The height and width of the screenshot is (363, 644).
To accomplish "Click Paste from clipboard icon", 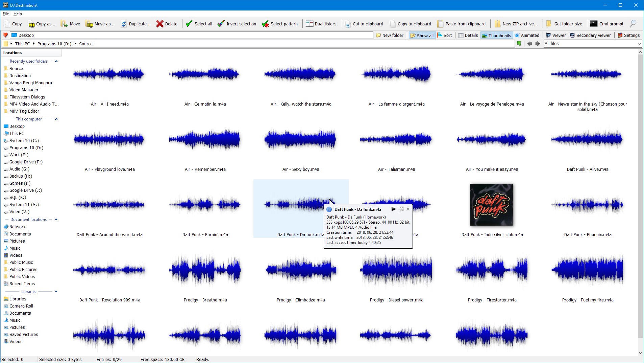I will click(440, 24).
